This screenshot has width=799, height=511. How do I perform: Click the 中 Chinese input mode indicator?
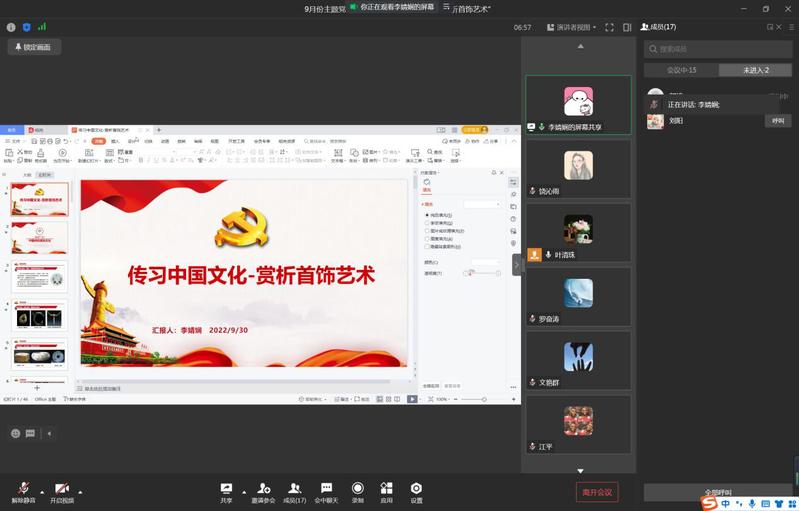point(725,503)
